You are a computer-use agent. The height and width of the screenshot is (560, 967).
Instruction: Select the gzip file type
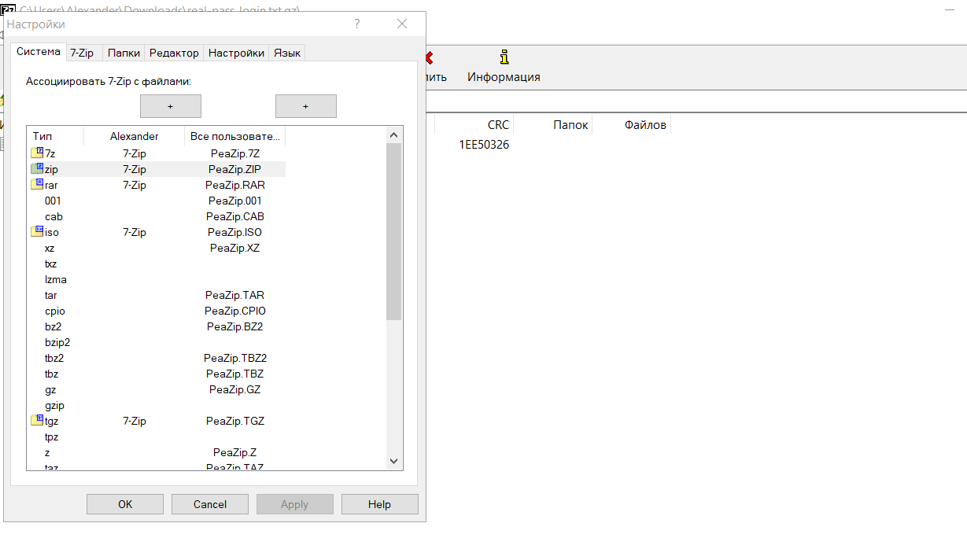pyautogui.click(x=54, y=405)
